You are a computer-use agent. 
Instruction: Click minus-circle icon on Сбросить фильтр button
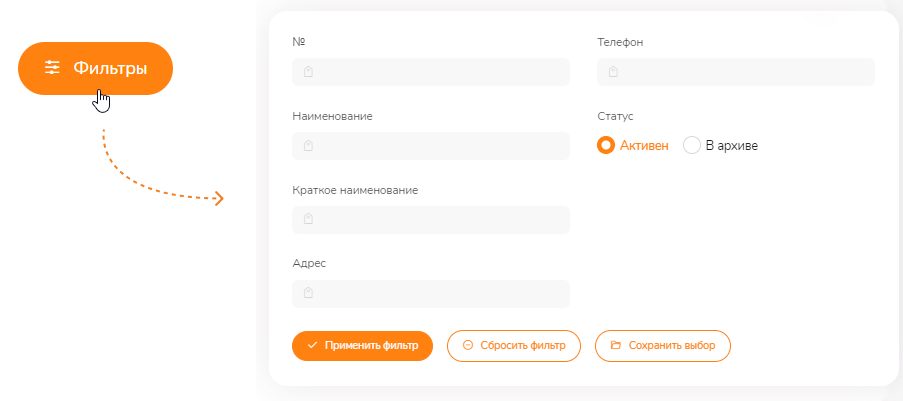(x=468, y=346)
